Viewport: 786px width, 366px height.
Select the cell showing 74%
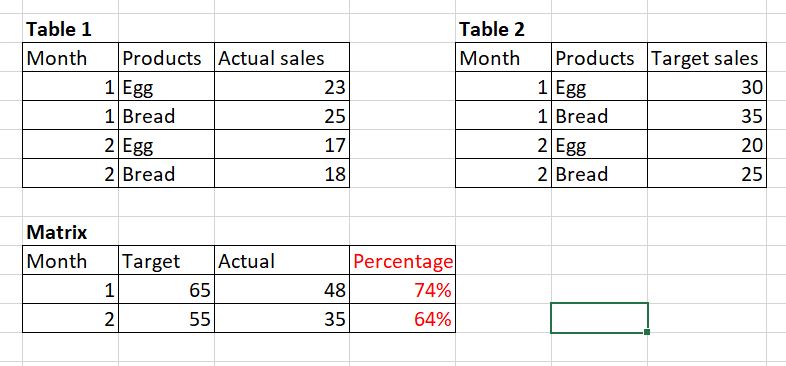point(403,289)
